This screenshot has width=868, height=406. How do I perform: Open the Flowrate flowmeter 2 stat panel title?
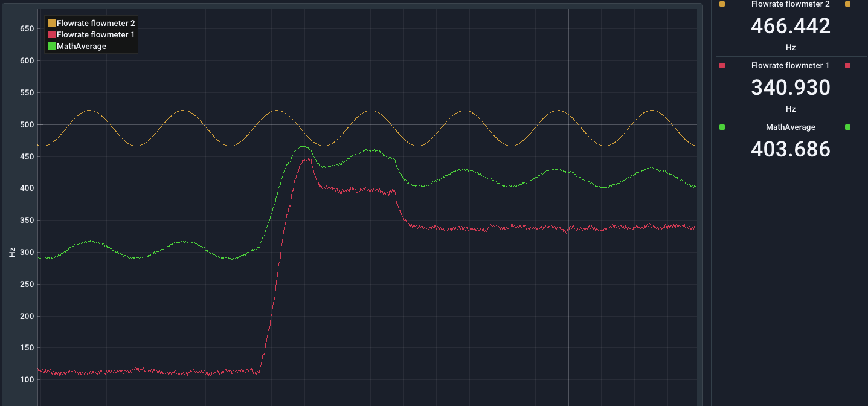pos(791,4)
